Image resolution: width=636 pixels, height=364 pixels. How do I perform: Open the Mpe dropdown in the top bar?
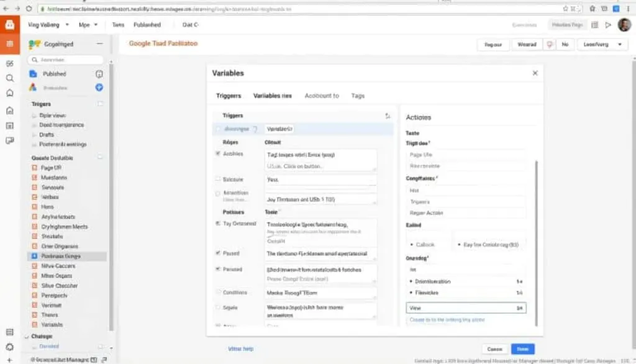tap(88, 25)
